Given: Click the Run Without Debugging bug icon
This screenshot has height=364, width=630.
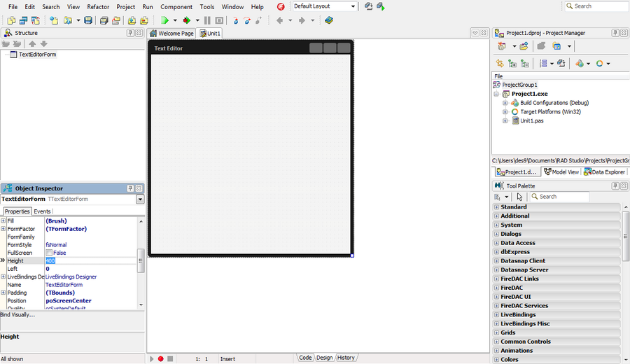Looking at the screenshot, I should [186, 20].
